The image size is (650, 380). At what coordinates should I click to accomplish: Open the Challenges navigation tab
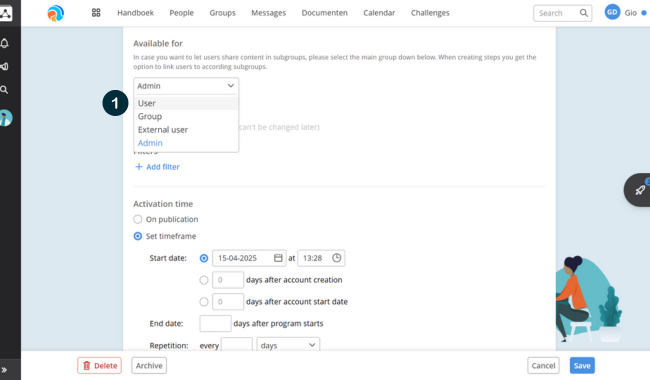(x=430, y=13)
